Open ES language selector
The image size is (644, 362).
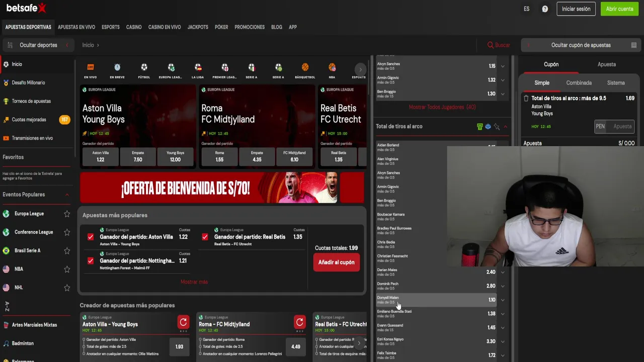pyautogui.click(x=526, y=9)
